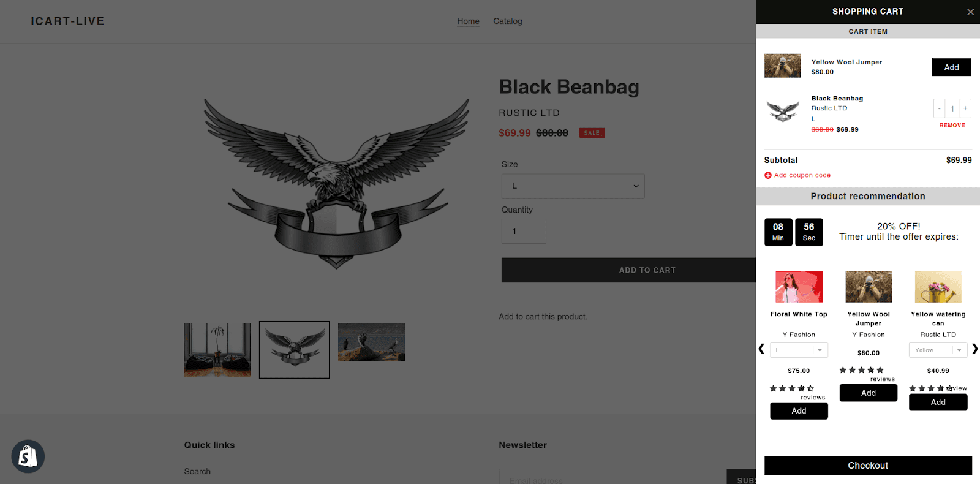Click the Black Beanbag cart item image
Viewport: 980px width, 484px height.
click(783, 110)
